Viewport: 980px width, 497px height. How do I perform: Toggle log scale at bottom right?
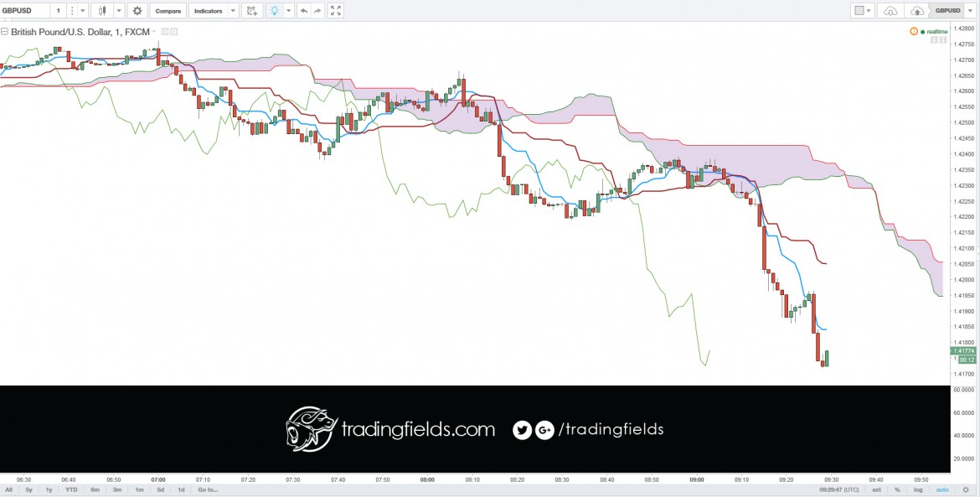point(918,489)
